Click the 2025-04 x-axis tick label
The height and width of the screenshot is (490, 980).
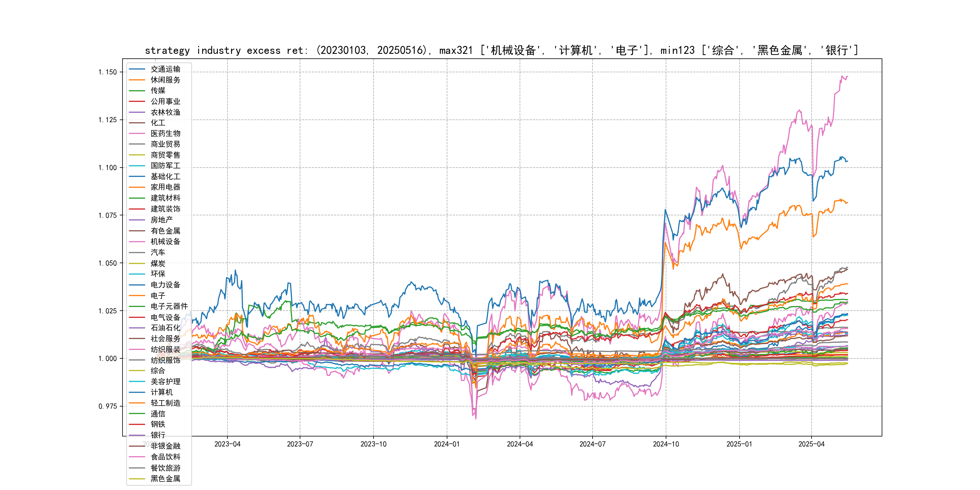[x=811, y=444]
